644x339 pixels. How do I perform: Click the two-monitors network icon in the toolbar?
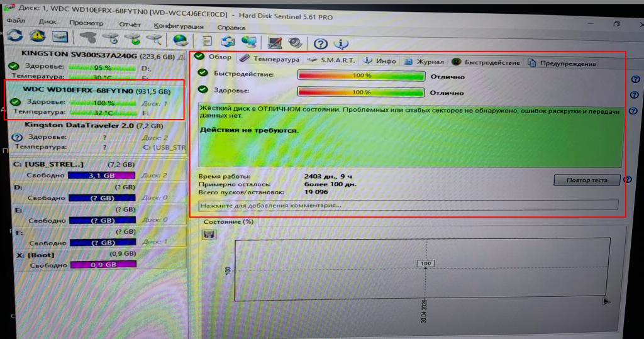click(248, 42)
